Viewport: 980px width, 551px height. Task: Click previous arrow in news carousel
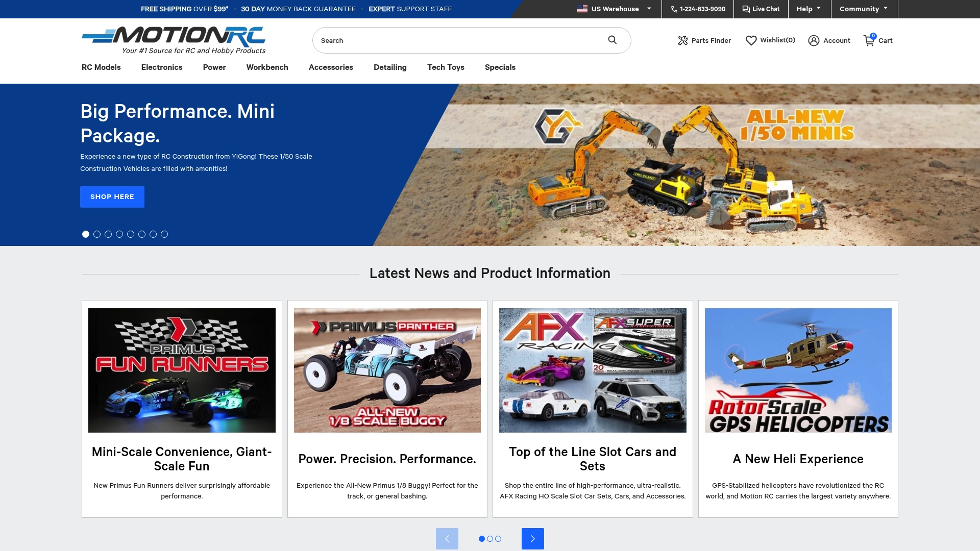coord(447,539)
